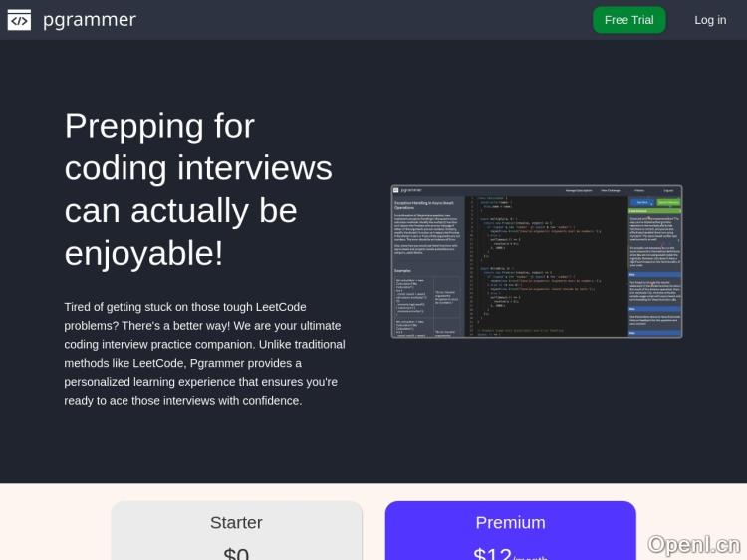The height and width of the screenshot is (560, 747).
Task: Click the $12 per month Premium price
Action: pyautogui.click(x=510, y=553)
